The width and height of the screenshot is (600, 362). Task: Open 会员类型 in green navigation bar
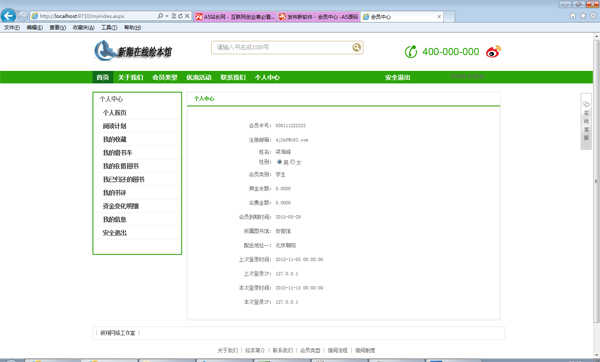click(x=165, y=77)
